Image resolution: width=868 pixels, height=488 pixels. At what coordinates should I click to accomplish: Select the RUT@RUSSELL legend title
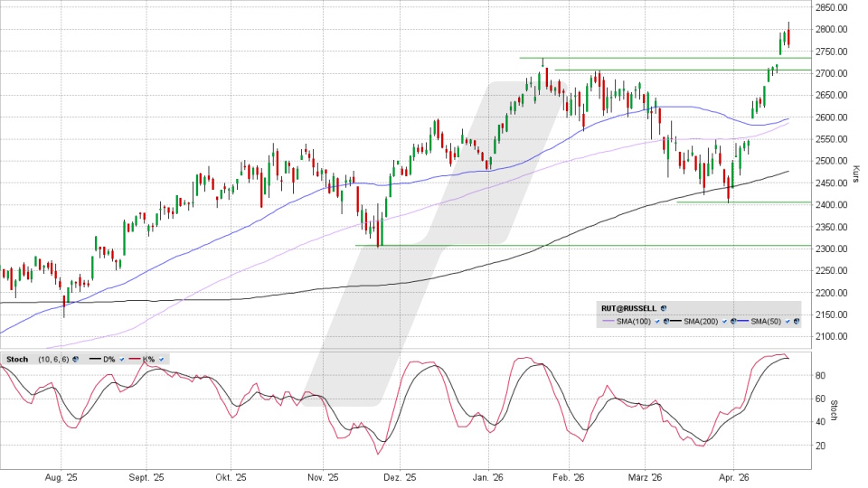(629, 308)
